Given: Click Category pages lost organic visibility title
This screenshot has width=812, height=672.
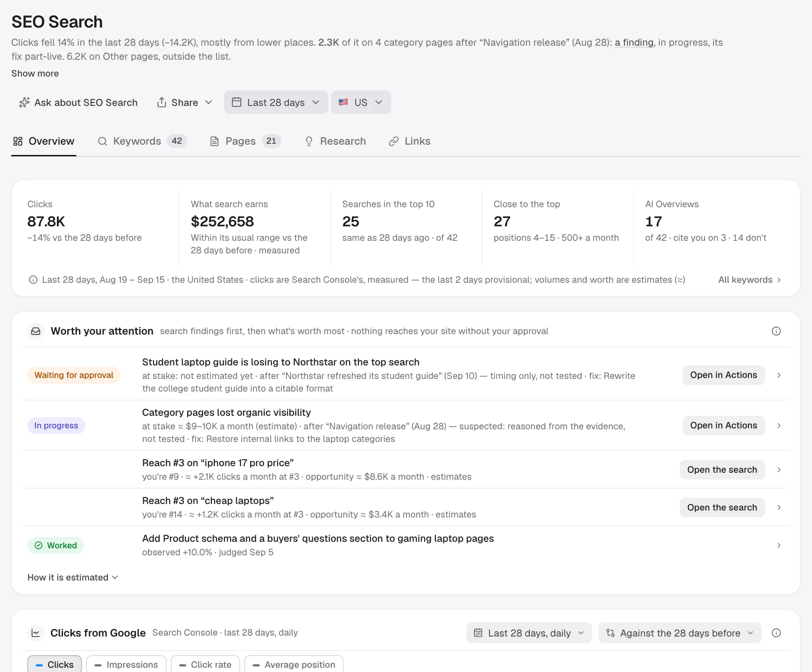Looking at the screenshot, I should (x=226, y=413).
